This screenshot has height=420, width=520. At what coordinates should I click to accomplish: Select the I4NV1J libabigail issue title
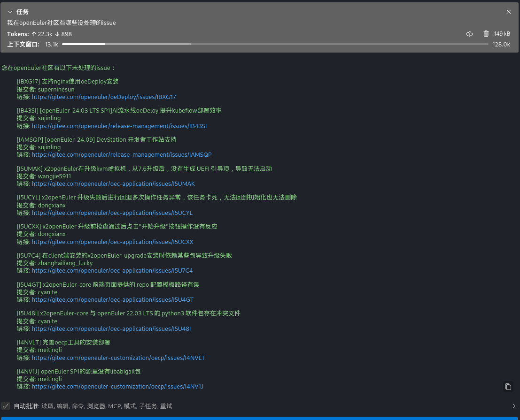(78, 372)
